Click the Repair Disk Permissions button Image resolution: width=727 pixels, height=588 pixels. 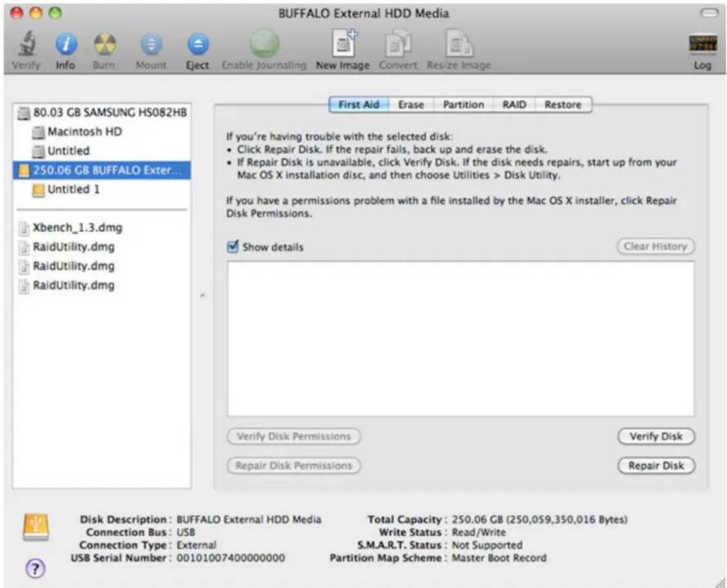(x=293, y=465)
